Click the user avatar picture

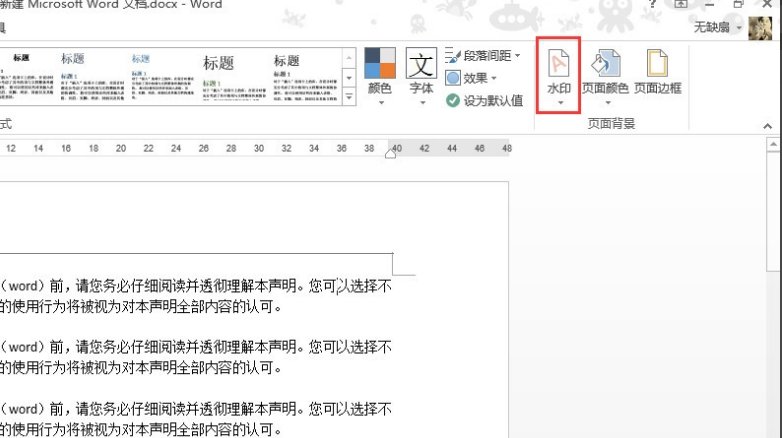click(760, 28)
